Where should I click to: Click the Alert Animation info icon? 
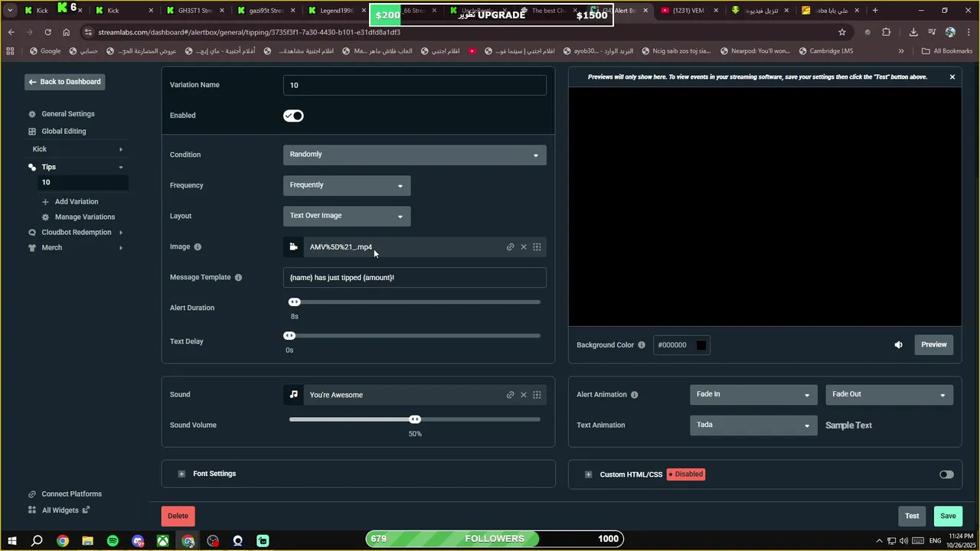(x=634, y=395)
